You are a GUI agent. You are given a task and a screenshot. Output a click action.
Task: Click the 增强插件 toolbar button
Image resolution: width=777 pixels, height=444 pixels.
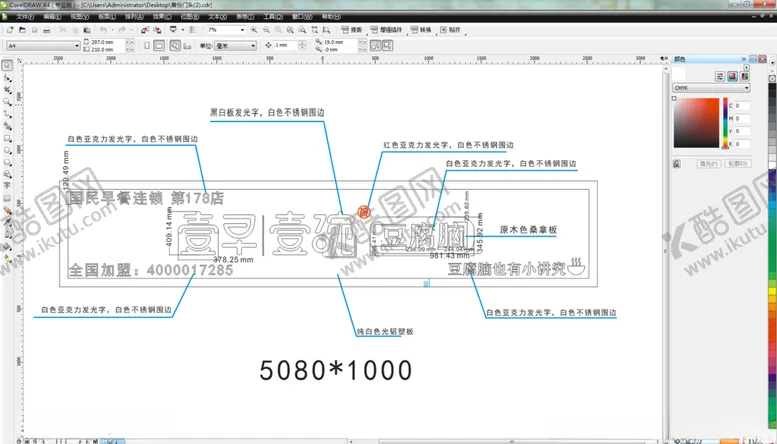click(387, 30)
